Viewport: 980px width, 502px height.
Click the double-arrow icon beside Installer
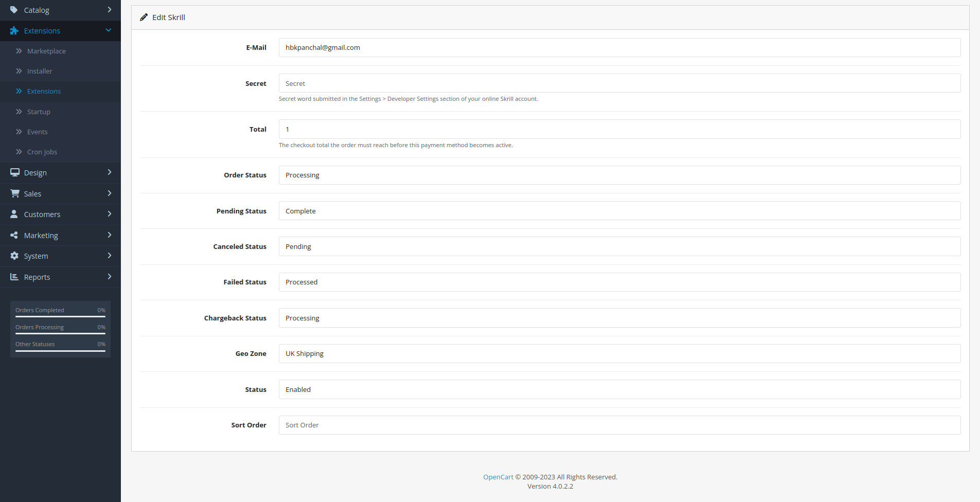pos(19,71)
